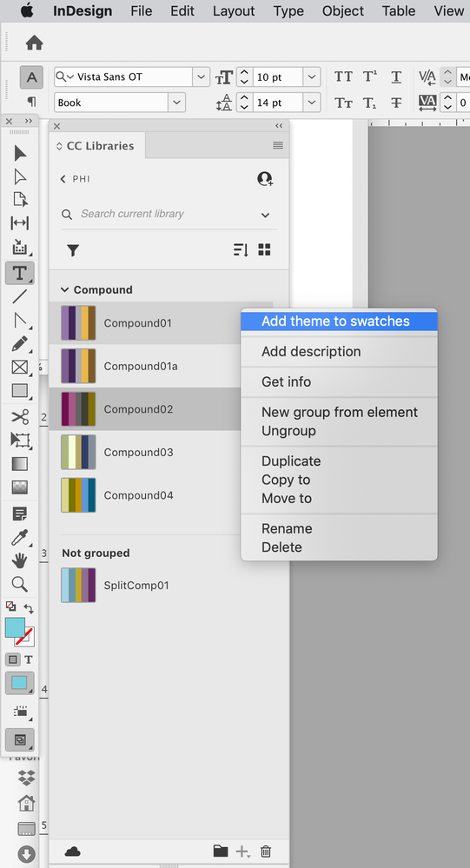
Task: Swap fill and stroke arrows
Action: pyautogui.click(x=28, y=608)
